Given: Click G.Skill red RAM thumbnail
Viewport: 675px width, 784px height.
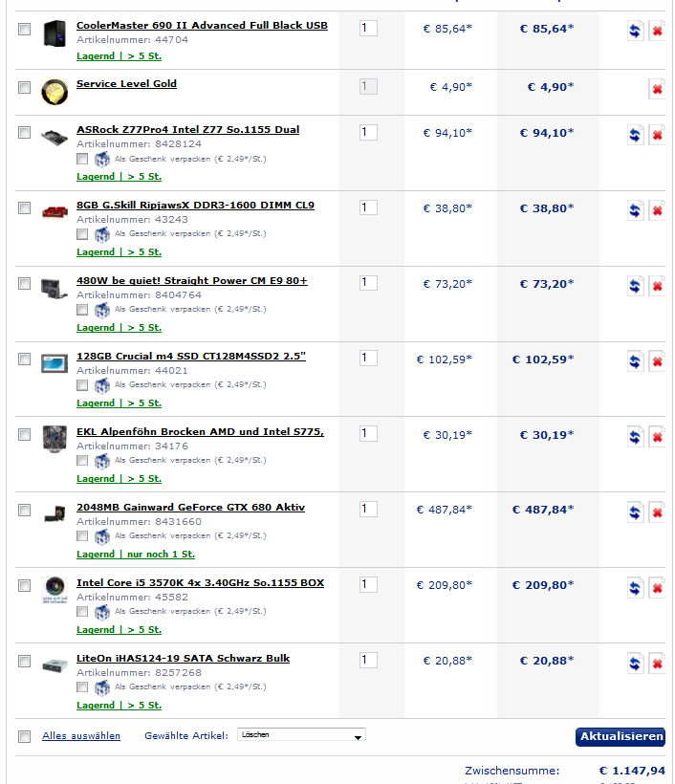Looking at the screenshot, I should 54,212.
